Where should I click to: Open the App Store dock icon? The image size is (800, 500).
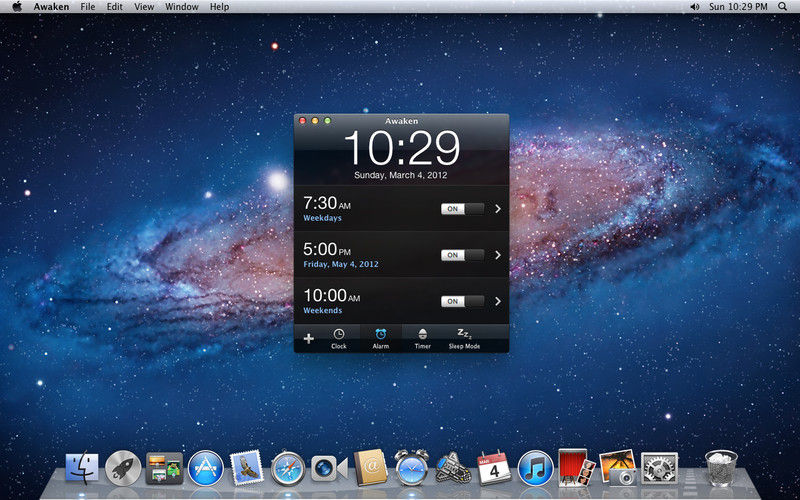click(206, 468)
